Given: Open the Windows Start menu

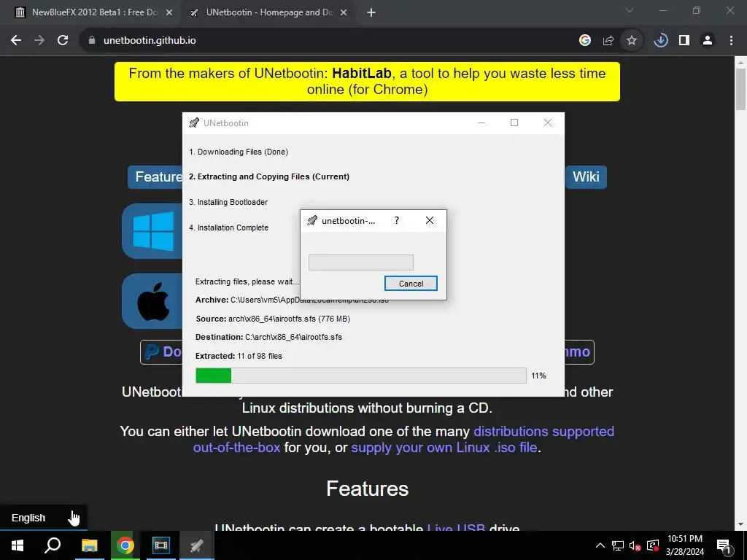Looking at the screenshot, I should 18,545.
